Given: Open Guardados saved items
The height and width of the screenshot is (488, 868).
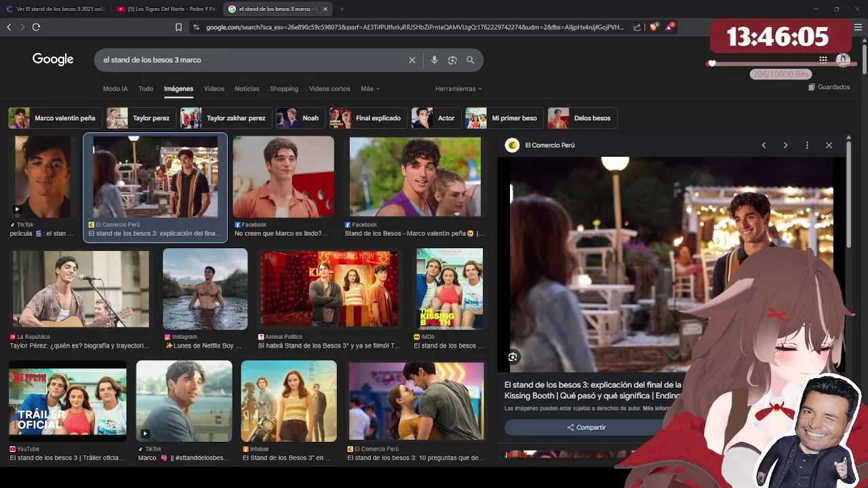Looking at the screenshot, I should tap(829, 87).
